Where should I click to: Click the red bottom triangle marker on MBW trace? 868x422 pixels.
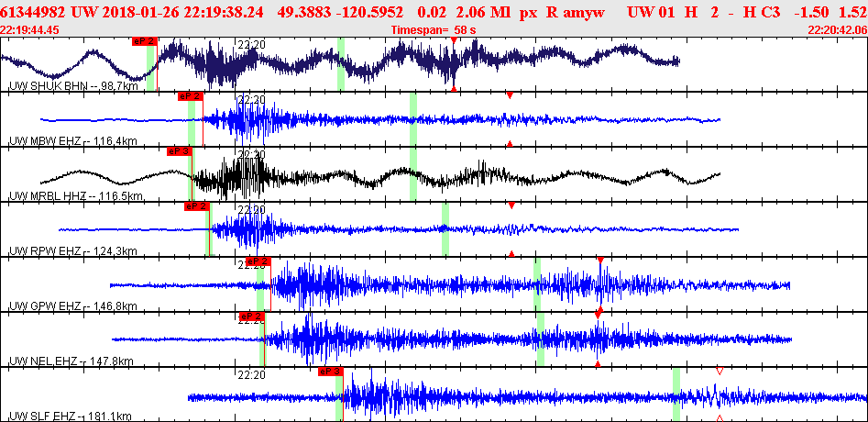(x=510, y=144)
